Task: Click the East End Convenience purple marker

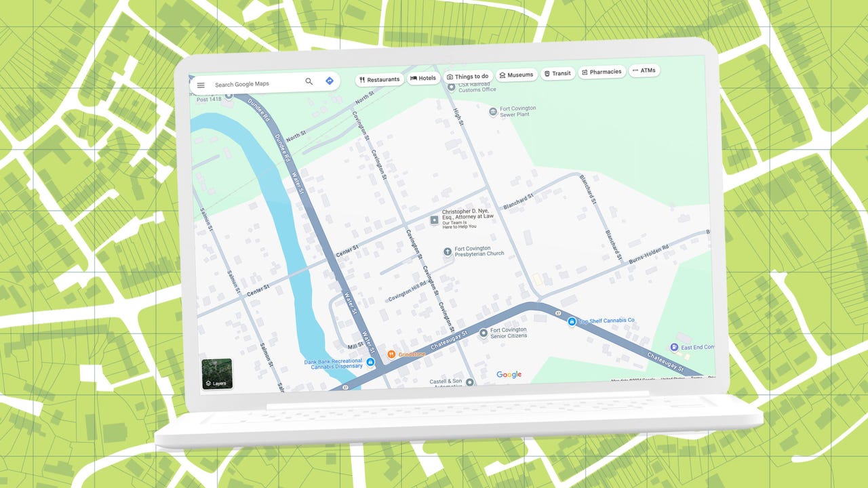Action: [x=674, y=347]
